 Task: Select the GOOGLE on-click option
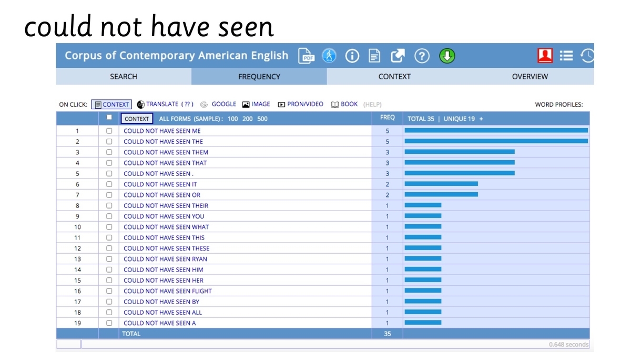(x=219, y=104)
